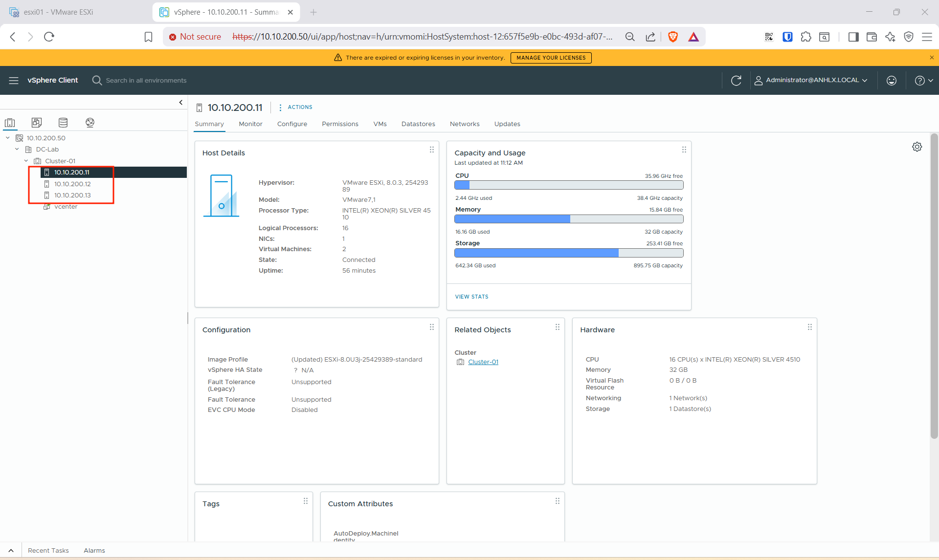Click the Related Objects card drag handle
The width and height of the screenshot is (939, 560).
coord(558,327)
